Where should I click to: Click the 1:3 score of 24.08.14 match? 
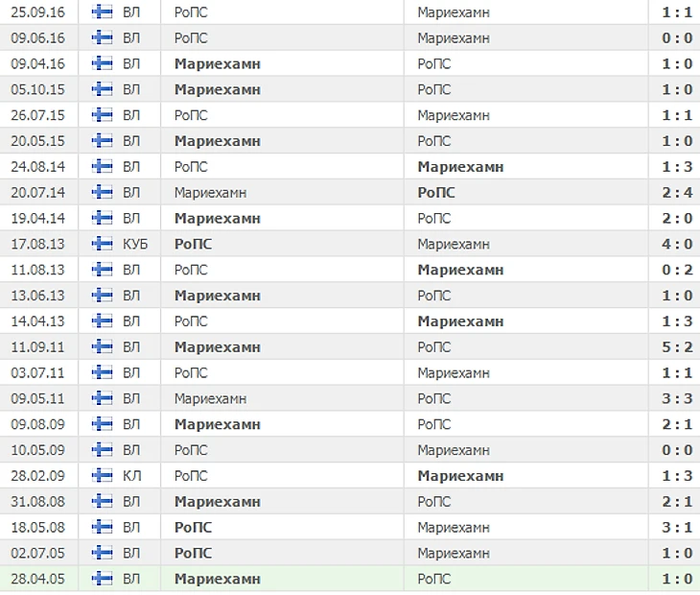[x=677, y=167]
